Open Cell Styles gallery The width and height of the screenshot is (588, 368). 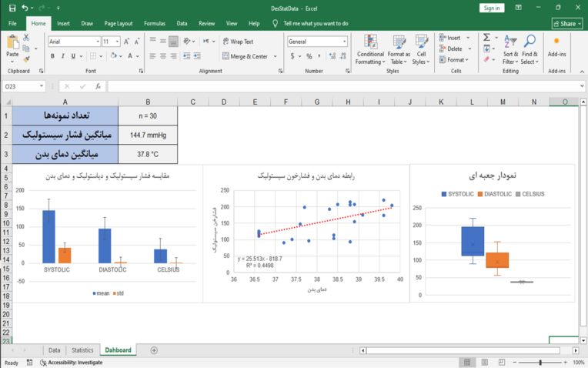click(x=421, y=50)
